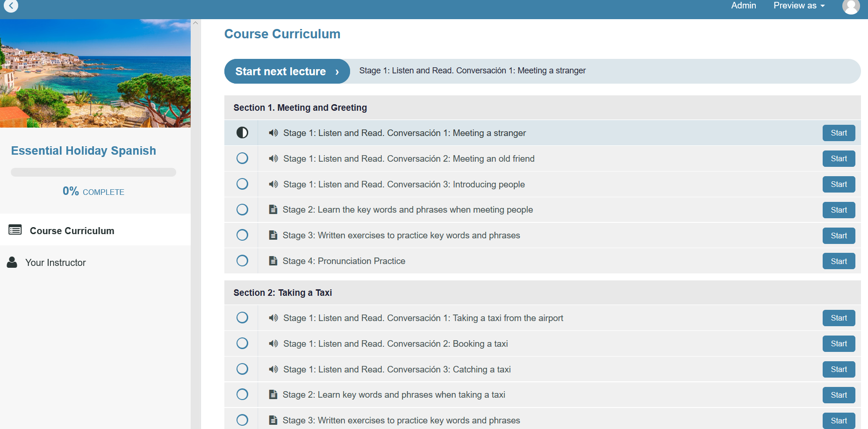Screen dimensions: 868x429
Task: Start the Introducing people lecture
Action: [x=839, y=184]
